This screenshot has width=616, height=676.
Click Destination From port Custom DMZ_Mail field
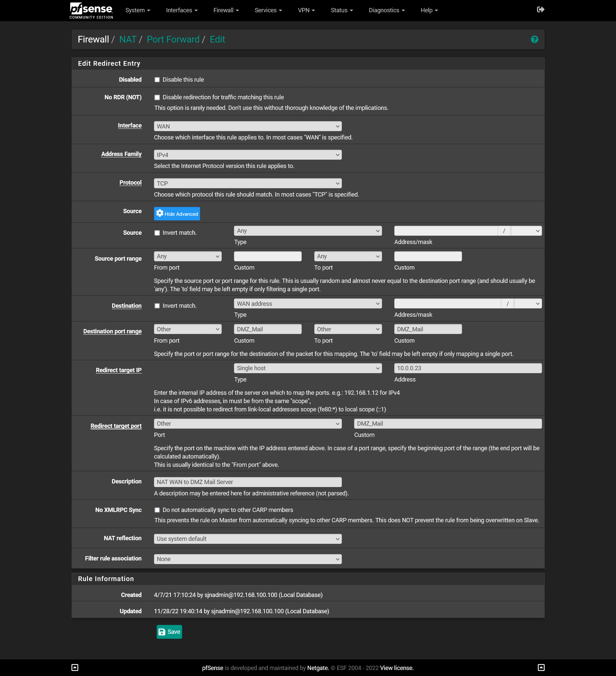pos(268,329)
